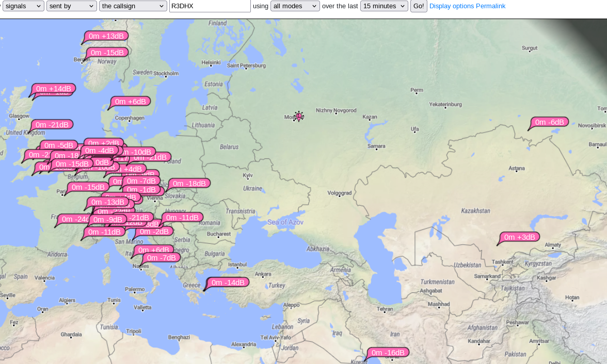Viewport: 607px width, 364px height.
Task: Click the -2dB marker near Serbia
Action: point(154,231)
